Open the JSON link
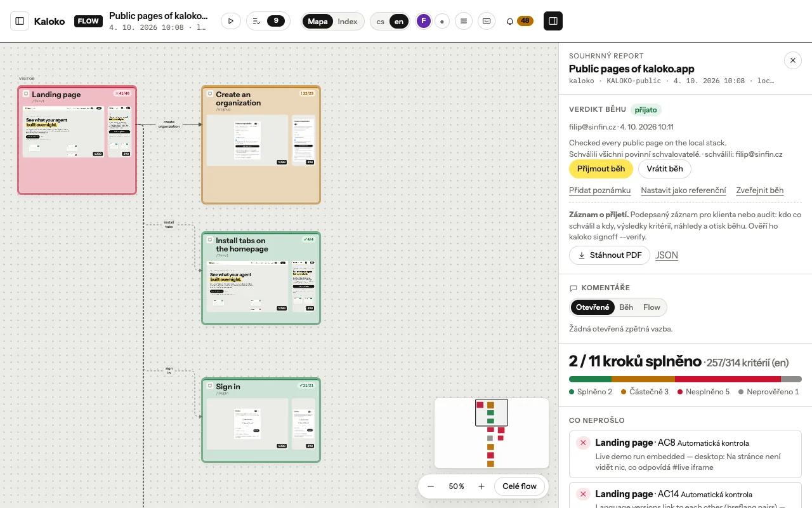Image resolution: width=812 pixels, height=508 pixels. (667, 255)
